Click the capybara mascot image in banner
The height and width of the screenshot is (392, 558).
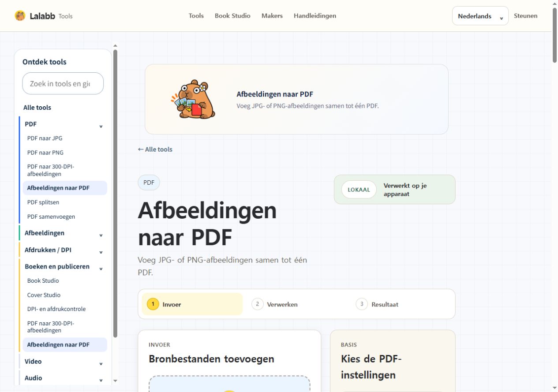tap(193, 99)
